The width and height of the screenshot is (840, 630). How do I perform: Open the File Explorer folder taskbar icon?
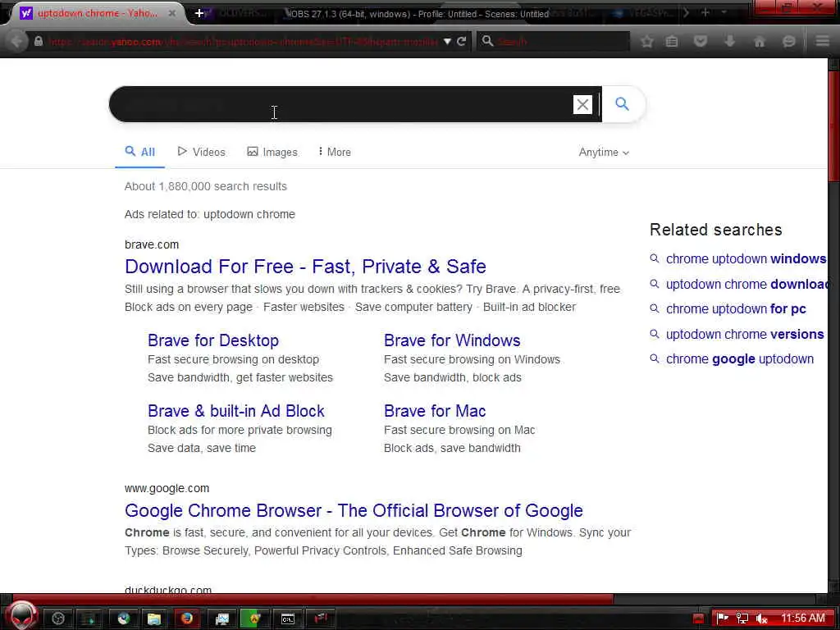(x=153, y=619)
